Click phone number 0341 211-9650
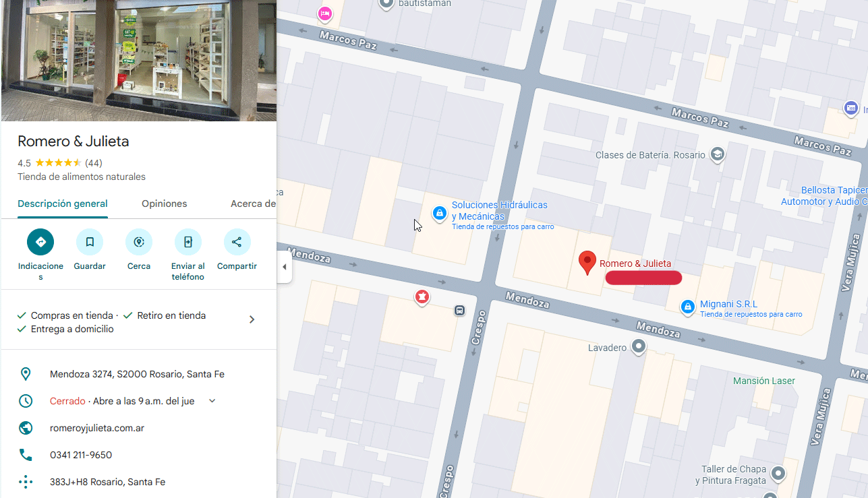This screenshot has height=498, width=868. pos(81,455)
